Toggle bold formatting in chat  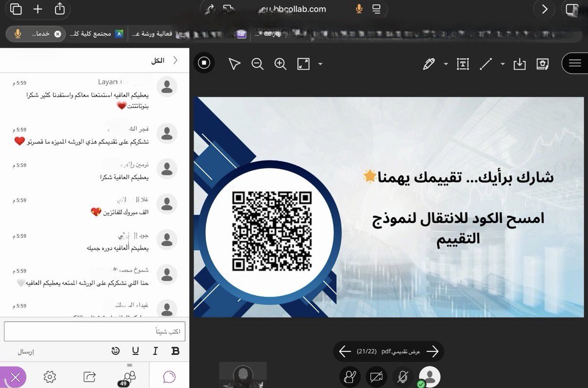click(x=175, y=351)
